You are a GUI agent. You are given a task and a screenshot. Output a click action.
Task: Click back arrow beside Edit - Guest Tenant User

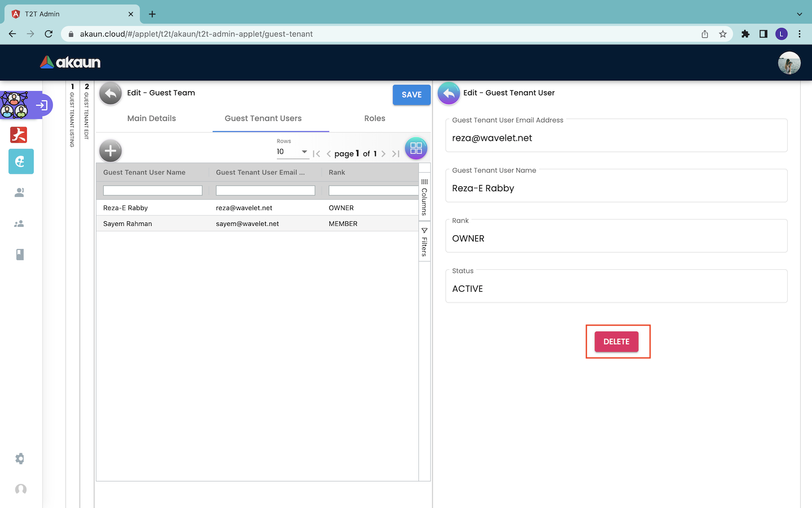(448, 94)
